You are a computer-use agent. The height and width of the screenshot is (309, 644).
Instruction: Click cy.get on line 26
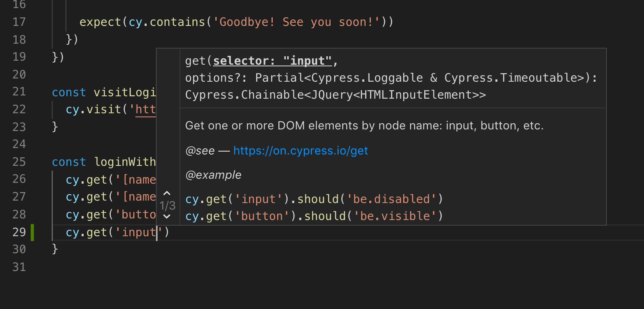86,180
